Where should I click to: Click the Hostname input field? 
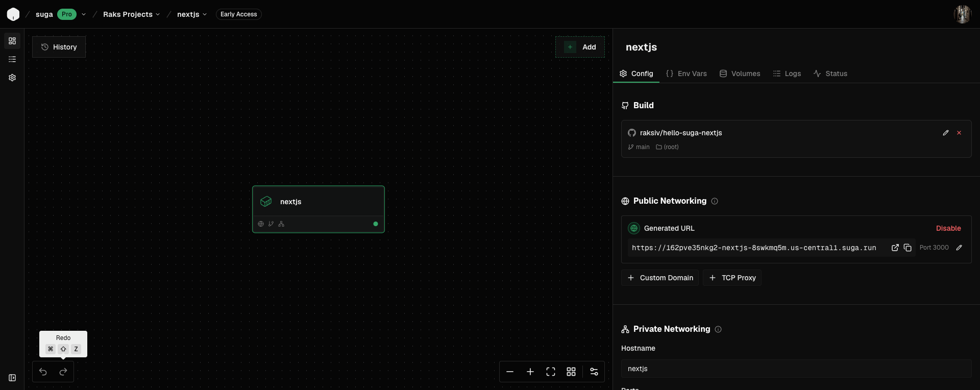pos(796,369)
